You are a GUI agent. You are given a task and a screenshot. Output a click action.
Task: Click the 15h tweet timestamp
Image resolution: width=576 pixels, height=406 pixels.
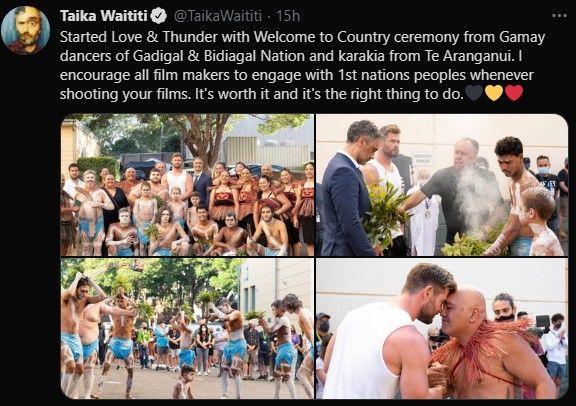click(288, 16)
